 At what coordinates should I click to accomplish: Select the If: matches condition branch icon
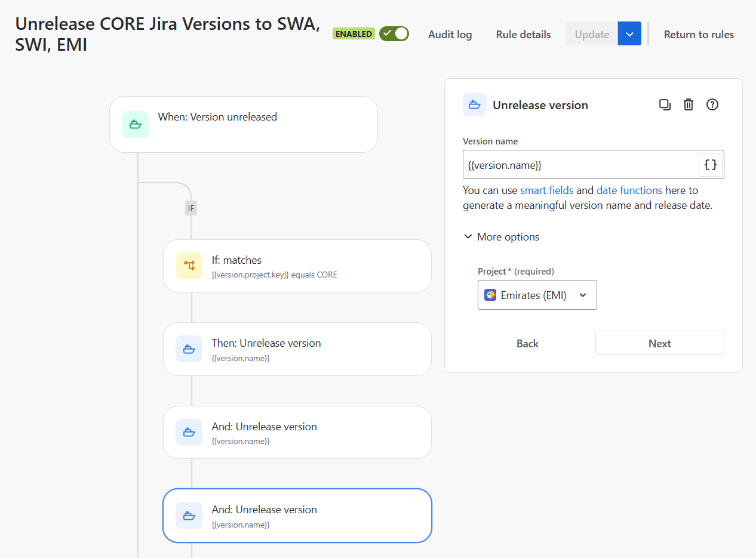point(189,266)
